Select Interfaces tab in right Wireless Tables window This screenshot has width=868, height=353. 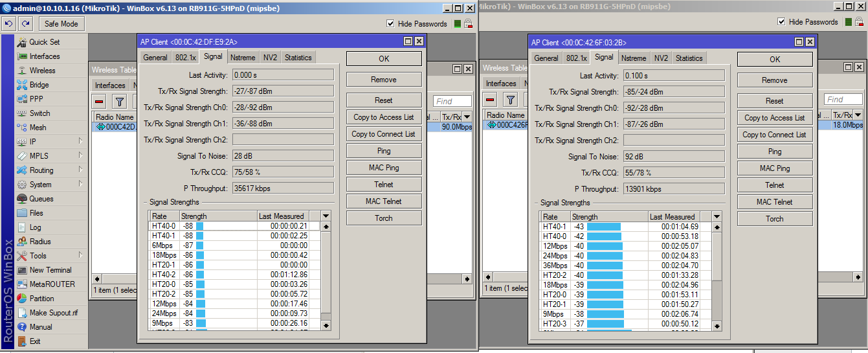coord(501,84)
